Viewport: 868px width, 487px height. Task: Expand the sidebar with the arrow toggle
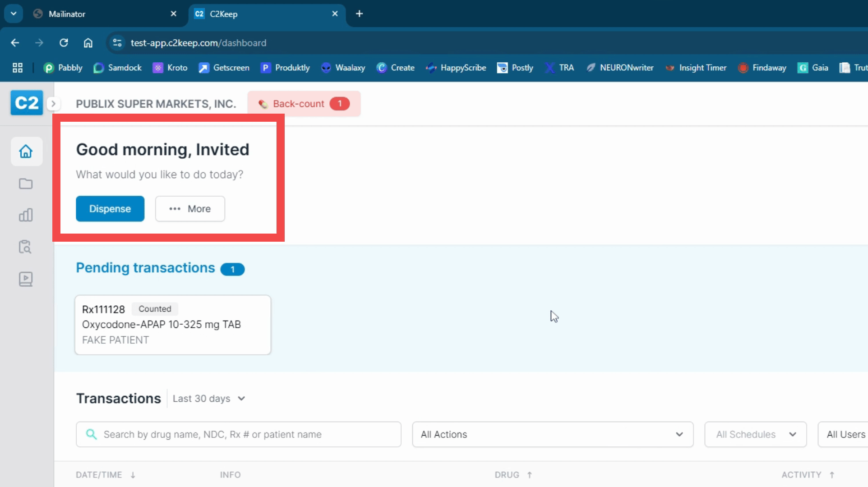[53, 104]
